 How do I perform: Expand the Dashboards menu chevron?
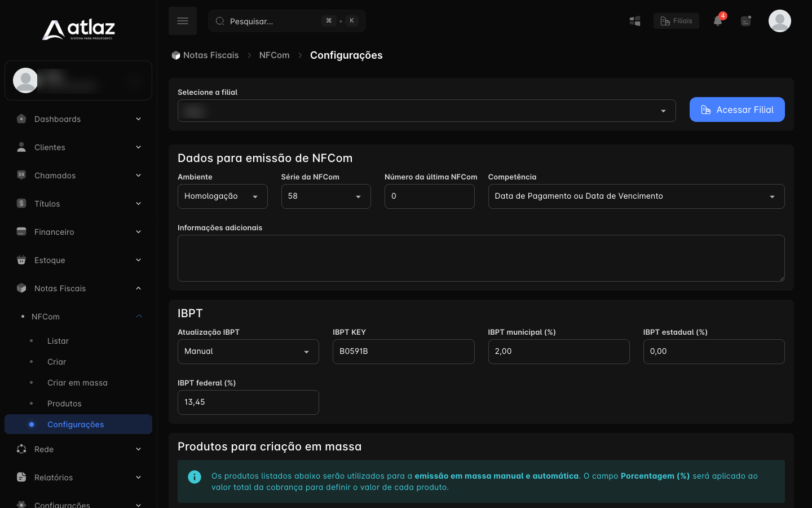click(x=138, y=119)
